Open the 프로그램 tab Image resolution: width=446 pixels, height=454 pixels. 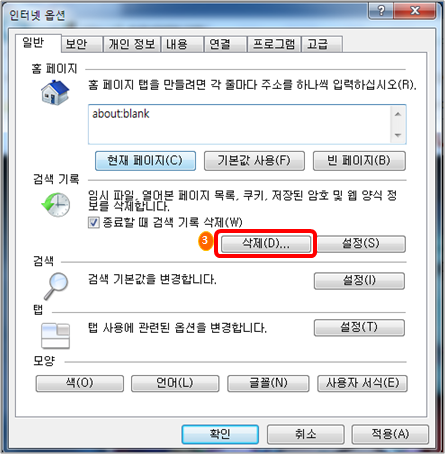274,44
